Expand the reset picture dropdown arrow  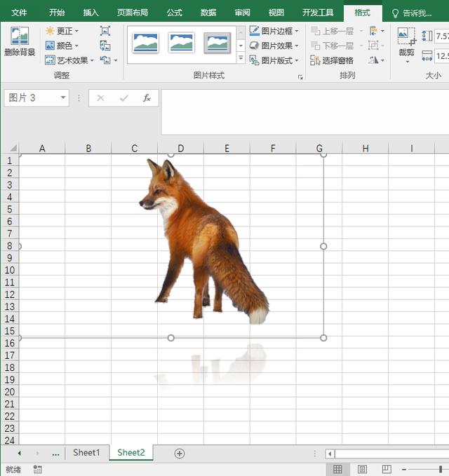(116, 60)
